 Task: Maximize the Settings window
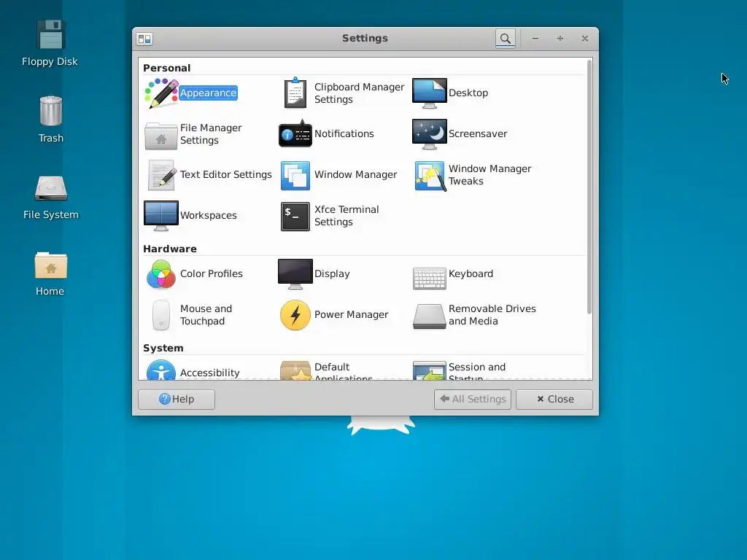560,39
